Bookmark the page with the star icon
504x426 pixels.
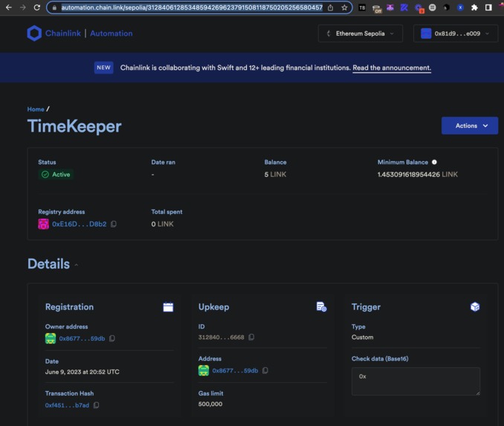point(344,7)
